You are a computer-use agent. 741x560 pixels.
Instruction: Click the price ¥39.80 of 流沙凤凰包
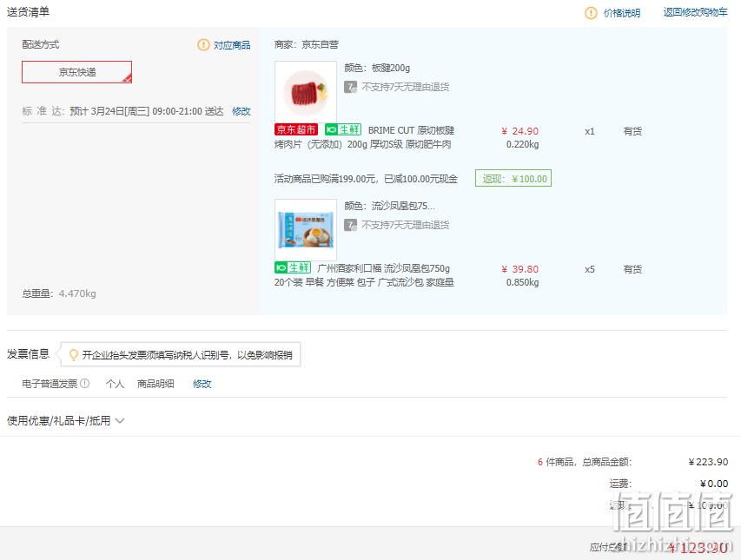pos(519,268)
